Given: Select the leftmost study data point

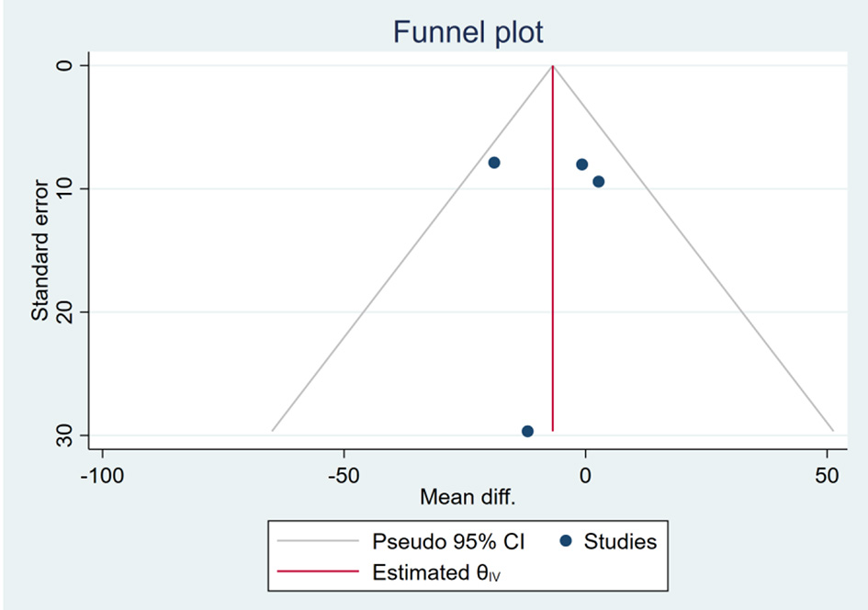Looking at the screenshot, I should tap(494, 163).
